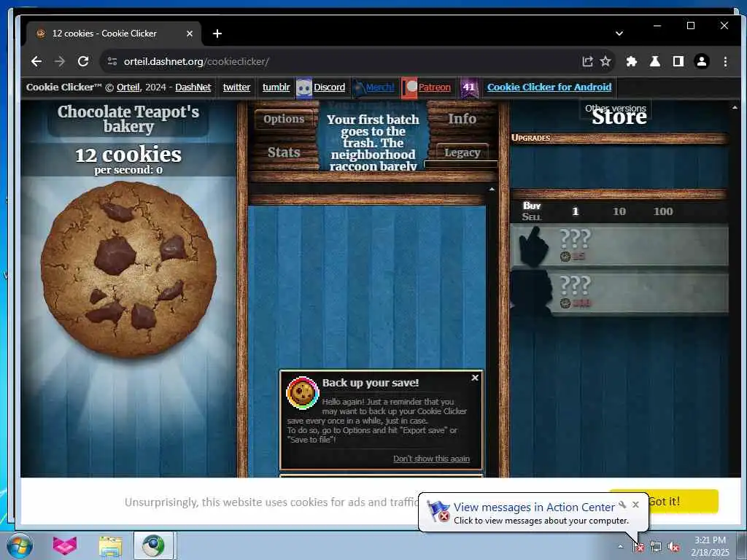747x560 pixels.
Task: Buy the cursor (first ???) building
Action: click(619, 246)
